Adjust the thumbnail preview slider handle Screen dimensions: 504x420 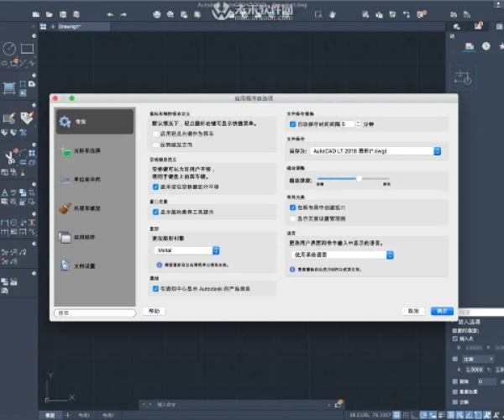click(x=359, y=179)
